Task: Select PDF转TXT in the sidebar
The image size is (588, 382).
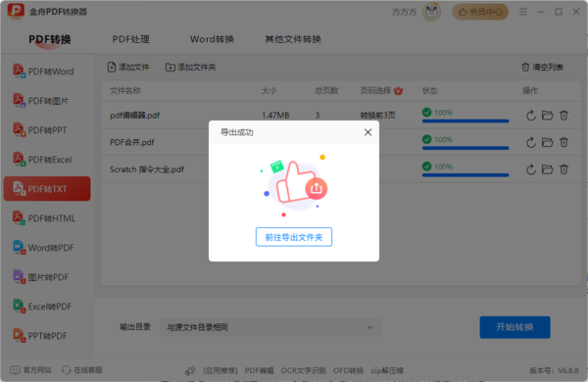Action: coord(47,189)
